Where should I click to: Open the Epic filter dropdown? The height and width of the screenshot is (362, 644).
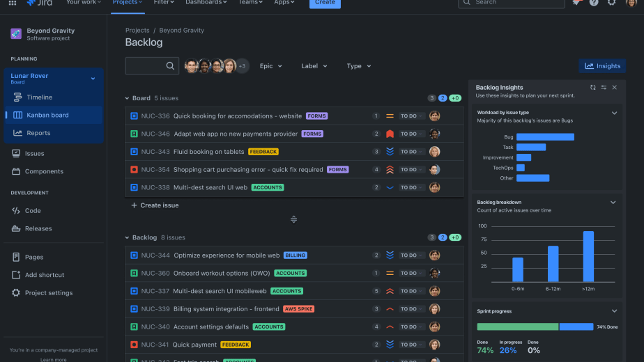[270, 66]
